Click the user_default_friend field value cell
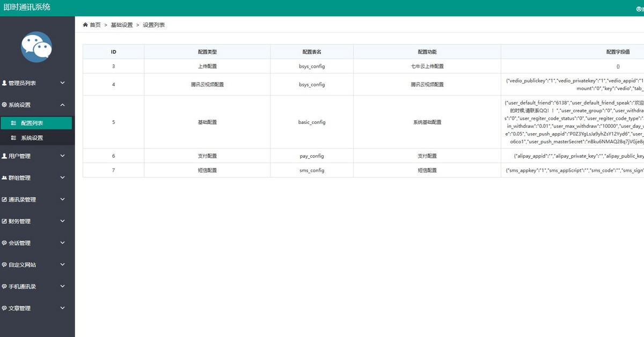Viewport: 644px width, 337px height. point(573,122)
